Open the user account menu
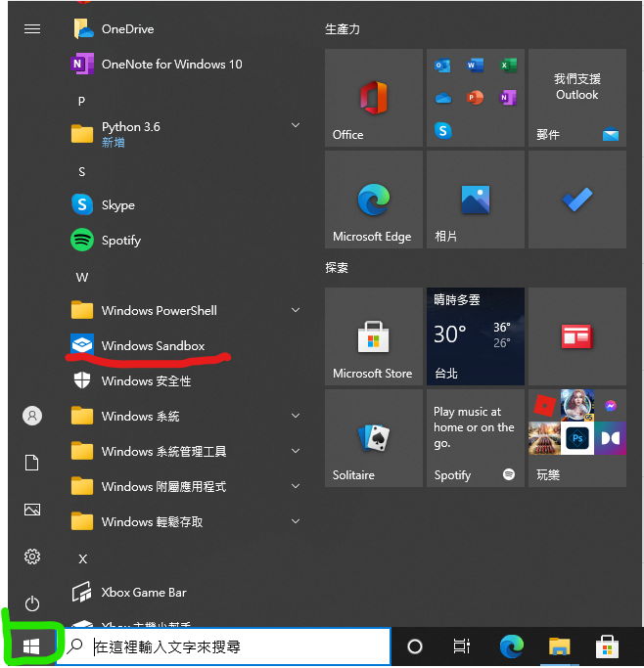The width and height of the screenshot is (644, 668). point(32,416)
